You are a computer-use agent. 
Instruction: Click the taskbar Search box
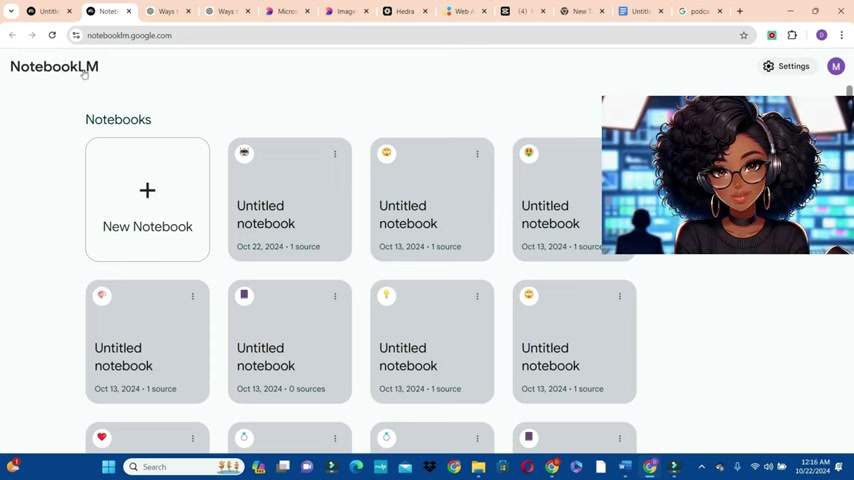tap(184, 467)
